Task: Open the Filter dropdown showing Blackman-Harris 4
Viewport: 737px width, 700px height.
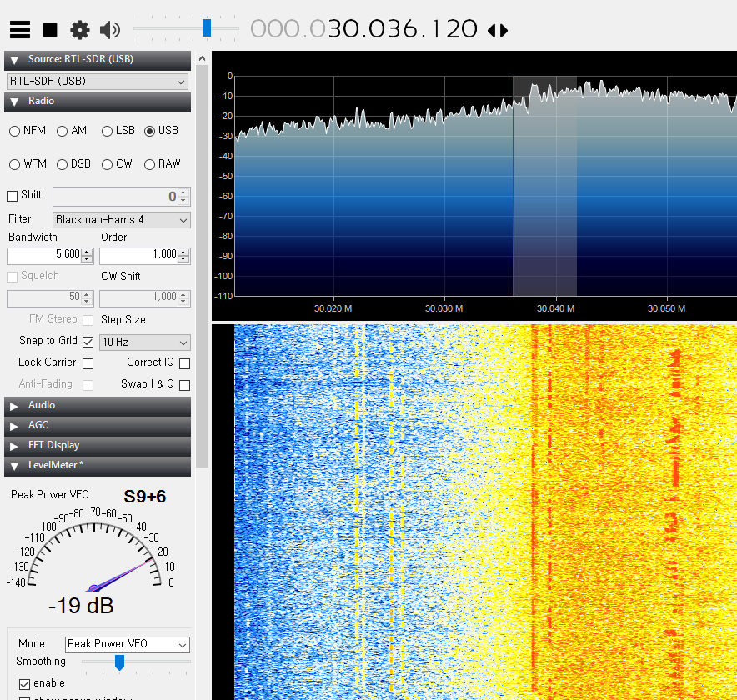Action: click(x=121, y=219)
